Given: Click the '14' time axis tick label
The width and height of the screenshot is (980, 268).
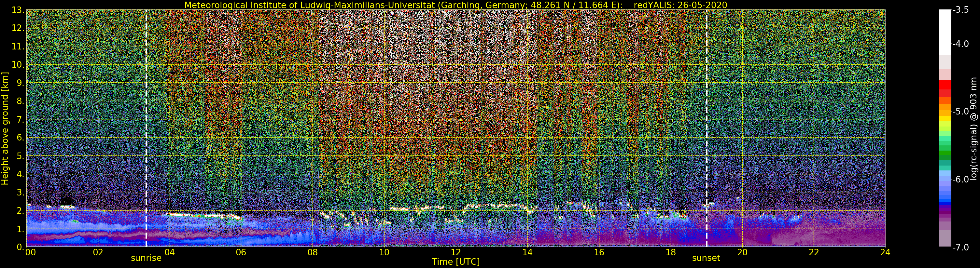Looking at the screenshot, I should [527, 252].
